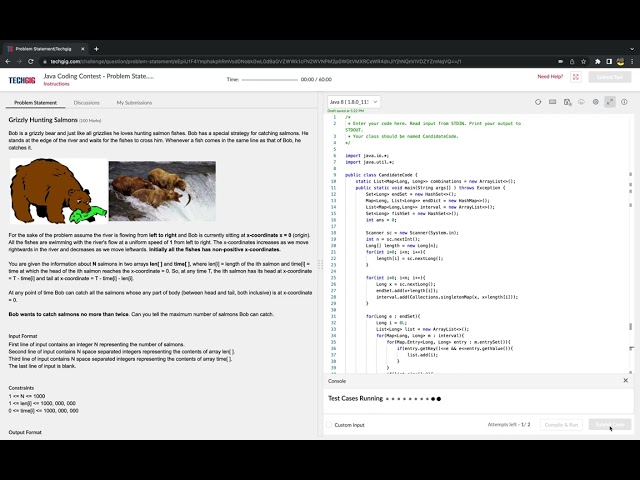The height and width of the screenshot is (480, 640).
Task: Click code line 'public class CandidateCode {'
Action: tap(381, 175)
